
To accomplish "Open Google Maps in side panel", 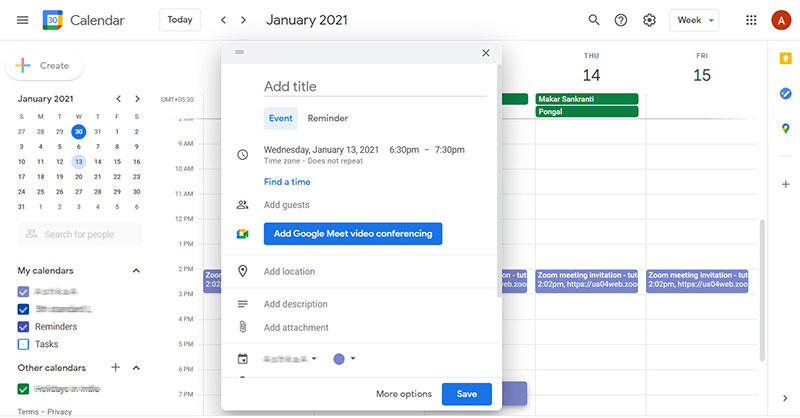I will [785, 129].
